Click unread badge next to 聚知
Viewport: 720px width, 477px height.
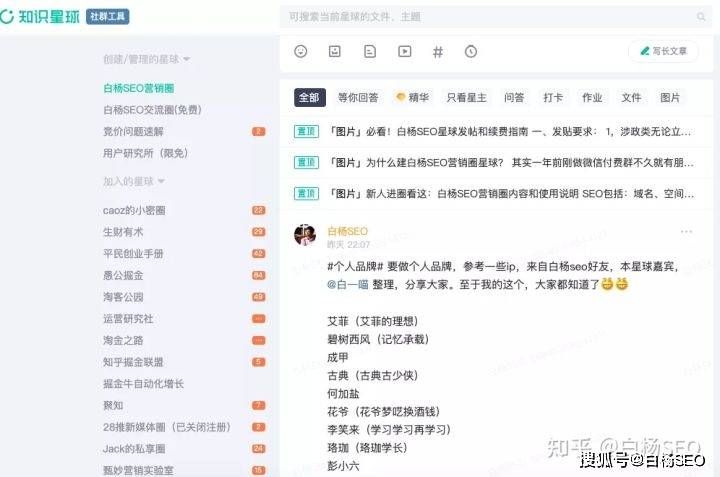pyautogui.click(x=259, y=405)
